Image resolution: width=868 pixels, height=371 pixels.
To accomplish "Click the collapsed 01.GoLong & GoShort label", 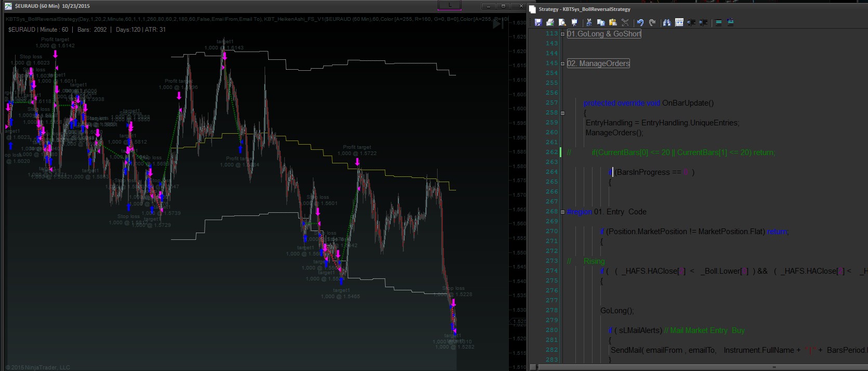I will (x=604, y=34).
